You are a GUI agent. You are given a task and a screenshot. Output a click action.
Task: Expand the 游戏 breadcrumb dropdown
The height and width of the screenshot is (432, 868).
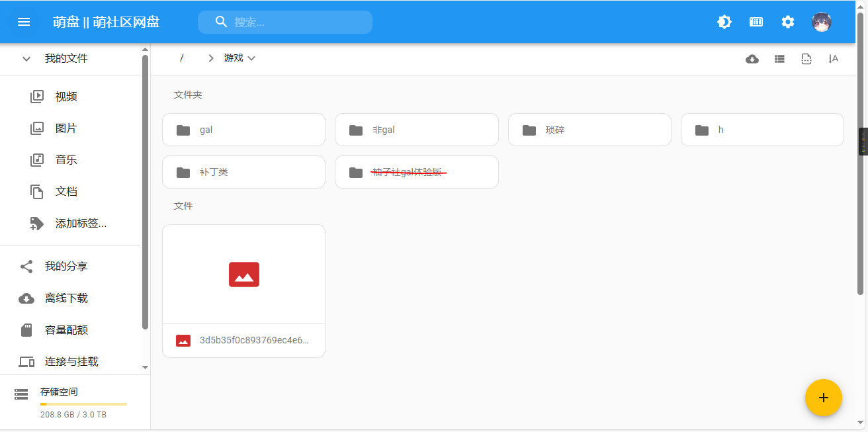pos(251,58)
